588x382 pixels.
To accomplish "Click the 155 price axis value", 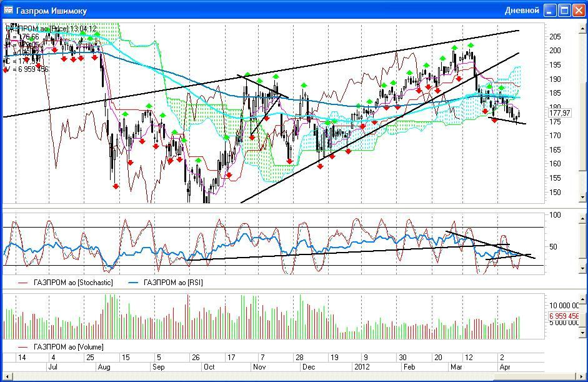I will point(555,178).
